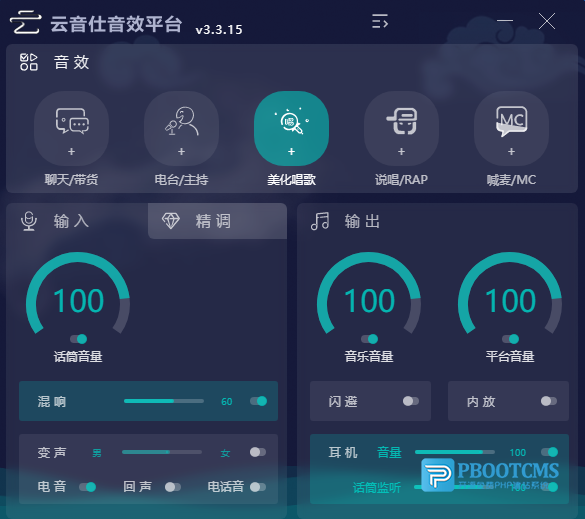Minimize the 云音仕 window

505,21
